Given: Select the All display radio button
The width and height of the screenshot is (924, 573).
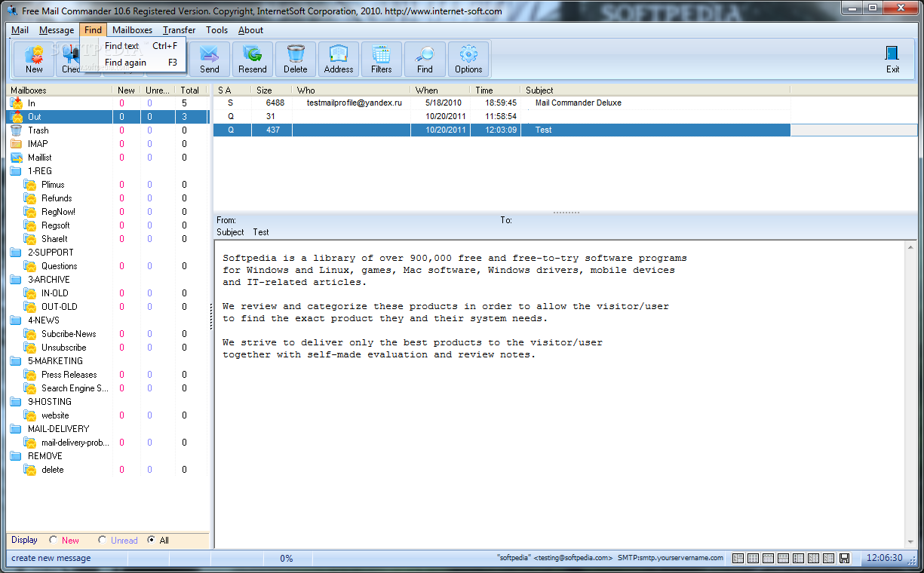Looking at the screenshot, I should pos(152,540).
